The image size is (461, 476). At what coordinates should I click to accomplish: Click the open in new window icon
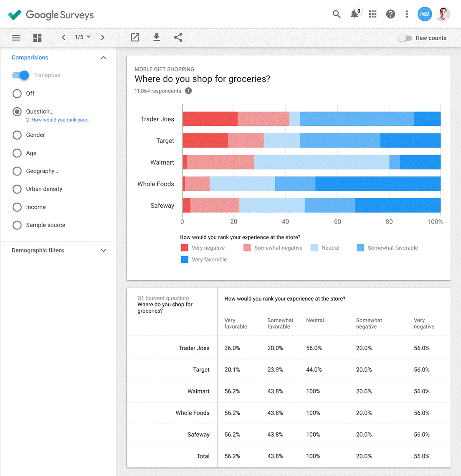pyautogui.click(x=135, y=37)
